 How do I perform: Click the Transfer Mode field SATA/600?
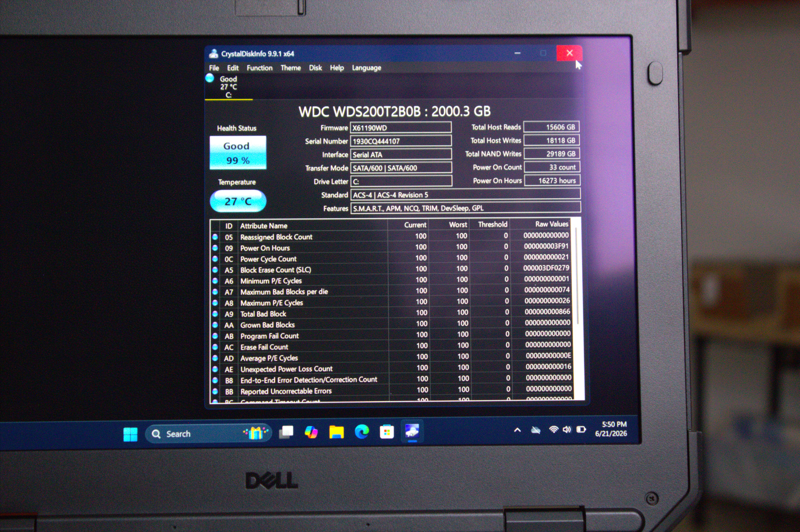401,168
